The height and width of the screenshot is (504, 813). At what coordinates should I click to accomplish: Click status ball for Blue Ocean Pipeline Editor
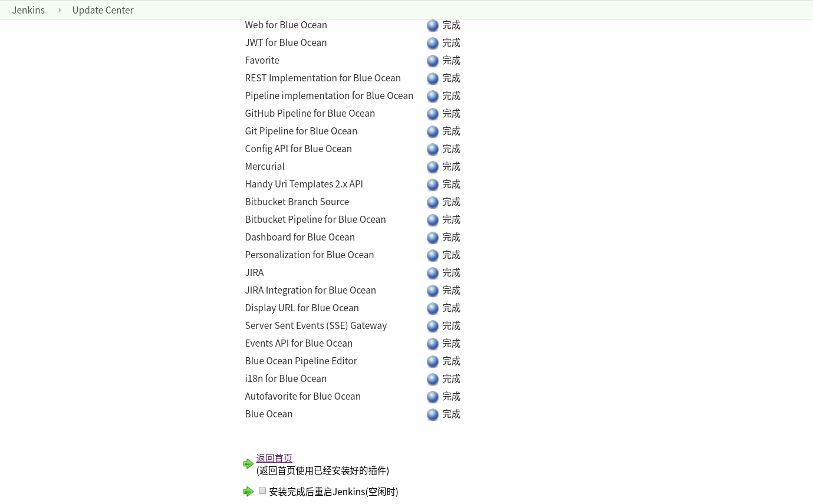tap(433, 361)
